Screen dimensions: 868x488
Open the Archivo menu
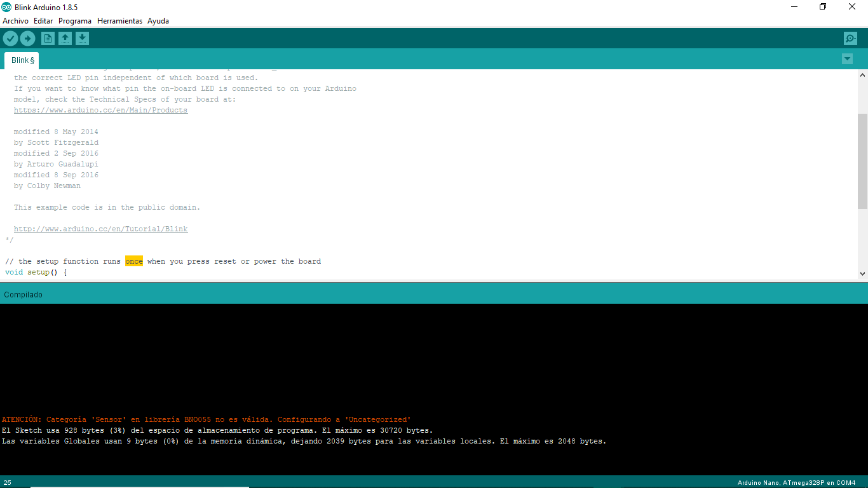15,21
